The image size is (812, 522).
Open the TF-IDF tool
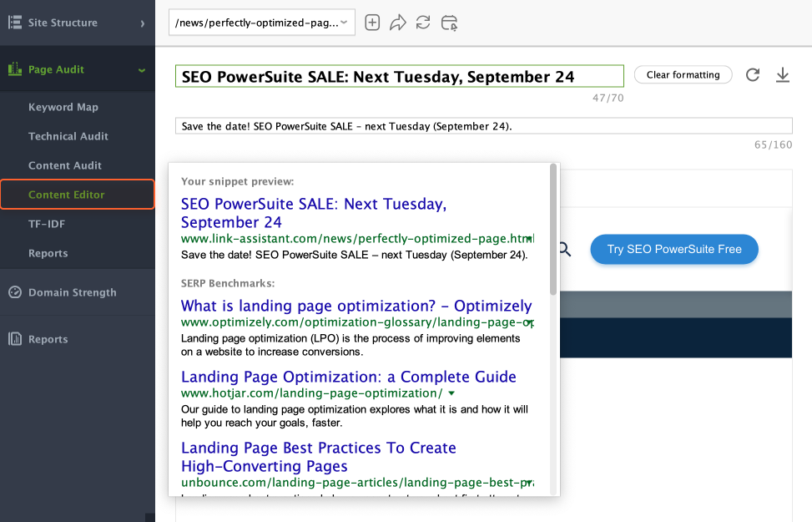point(47,224)
